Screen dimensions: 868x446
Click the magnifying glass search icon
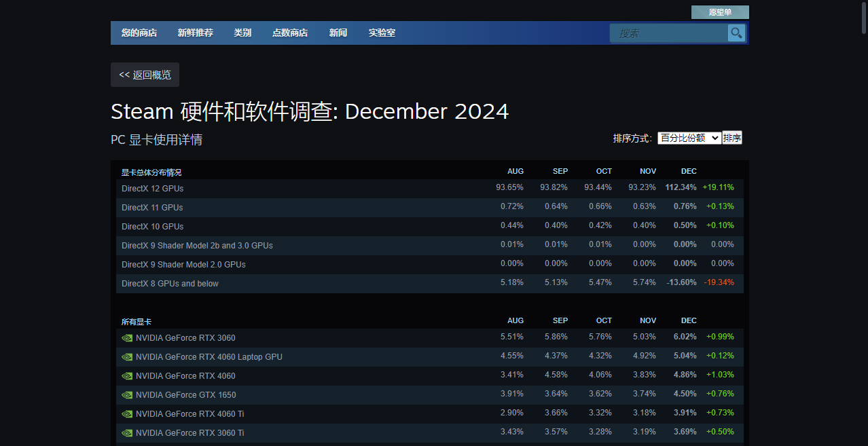click(736, 33)
